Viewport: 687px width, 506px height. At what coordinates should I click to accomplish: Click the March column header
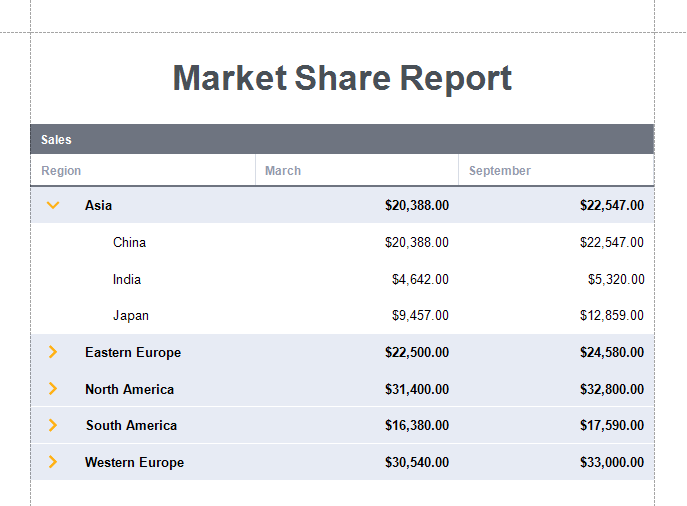click(x=283, y=171)
